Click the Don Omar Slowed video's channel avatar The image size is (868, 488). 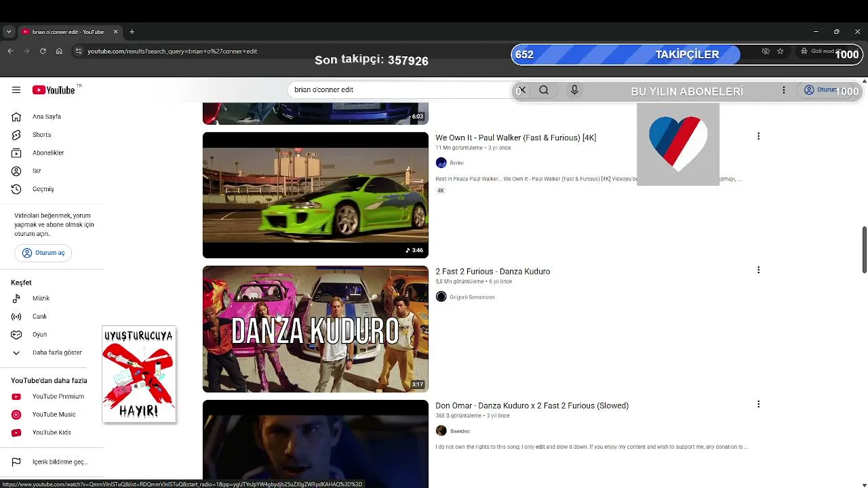[441, 431]
